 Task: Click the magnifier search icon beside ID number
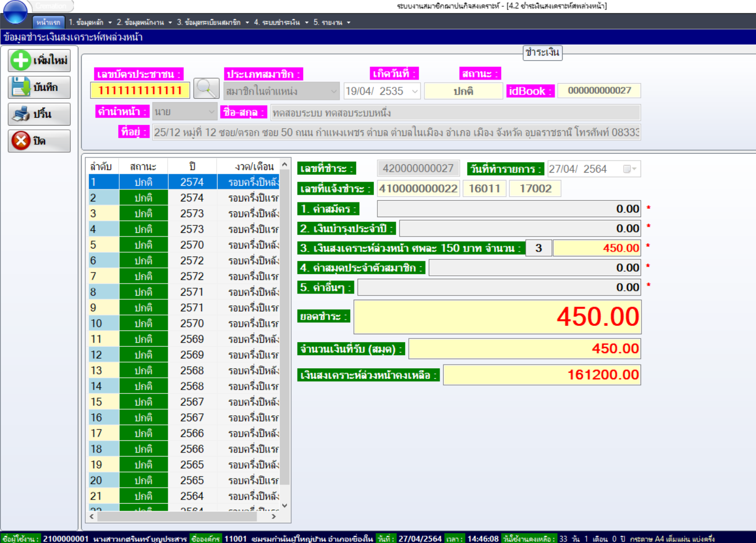[207, 89]
